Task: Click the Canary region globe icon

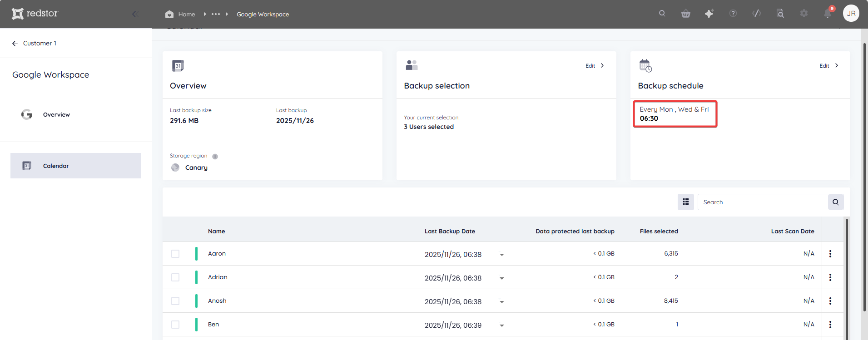Action: click(175, 168)
